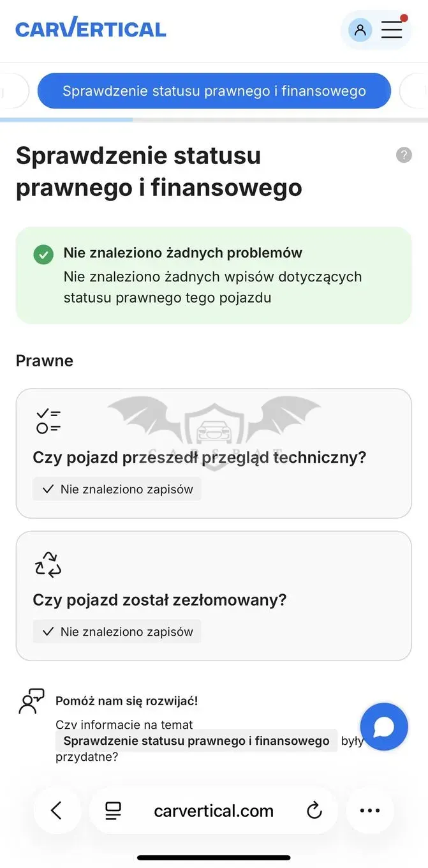
Task: Open the chat support bubble
Action: coord(384,726)
